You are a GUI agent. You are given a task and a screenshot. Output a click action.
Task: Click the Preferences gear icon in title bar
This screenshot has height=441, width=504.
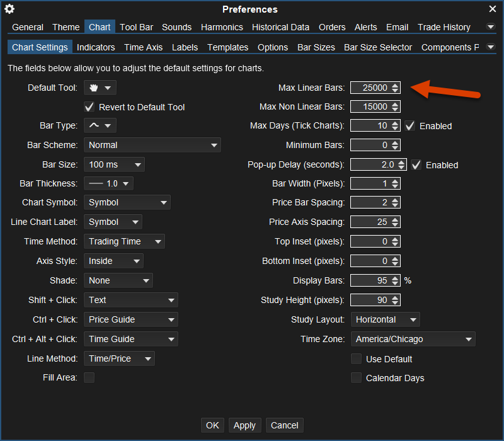pos(9,9)
